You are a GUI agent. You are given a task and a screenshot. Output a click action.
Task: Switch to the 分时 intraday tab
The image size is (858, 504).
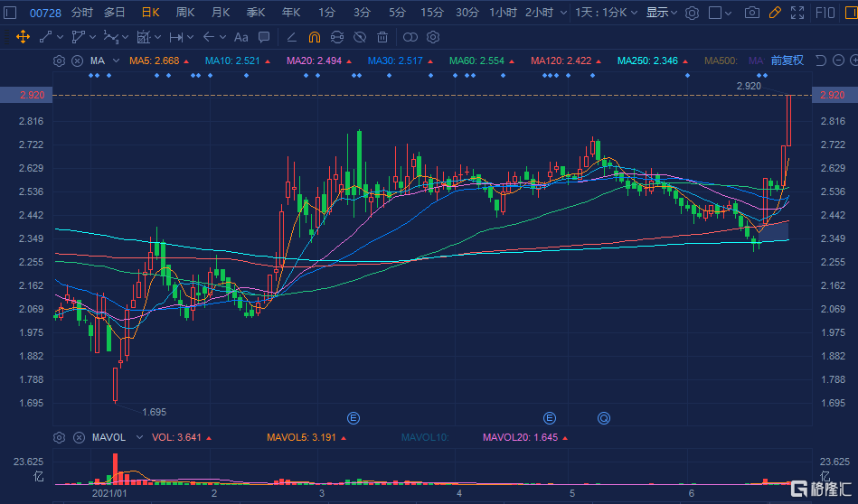tap(81, 13)
